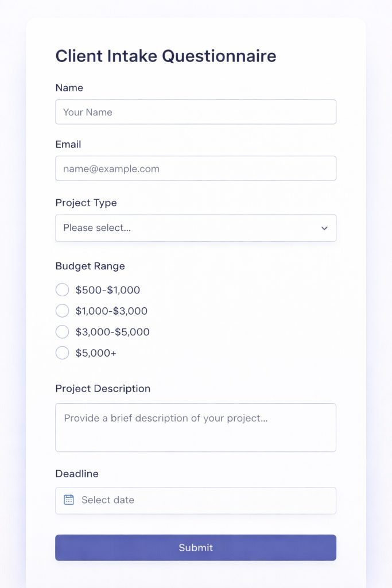
Task: Select the $500-$1,000 budget option
Action: point(62,289)
